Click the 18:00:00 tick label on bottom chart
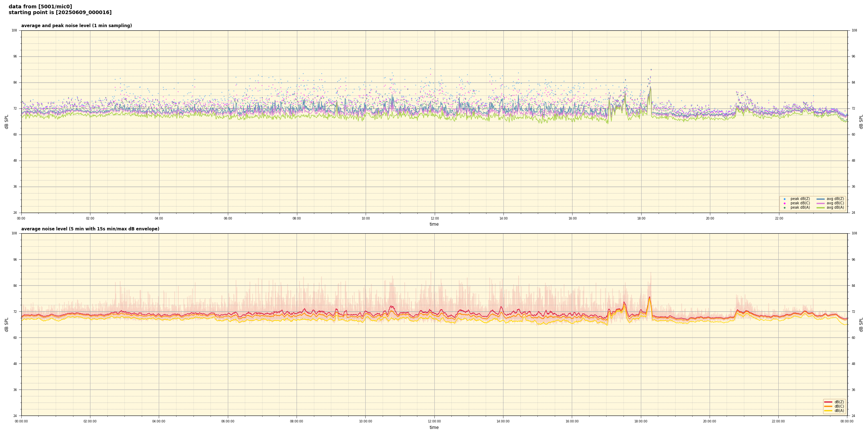868x434 pixels. 641,421
